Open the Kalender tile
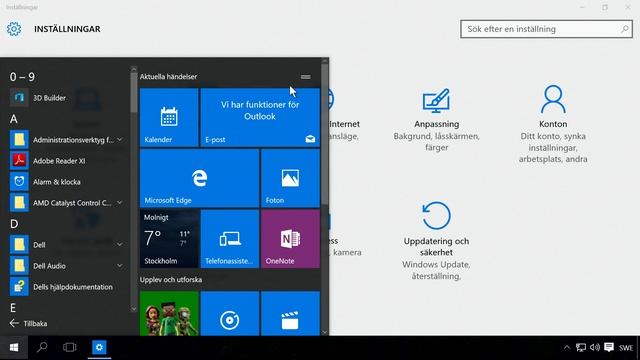Viewport: 640px width, 360px height. [x=169, y=118]
